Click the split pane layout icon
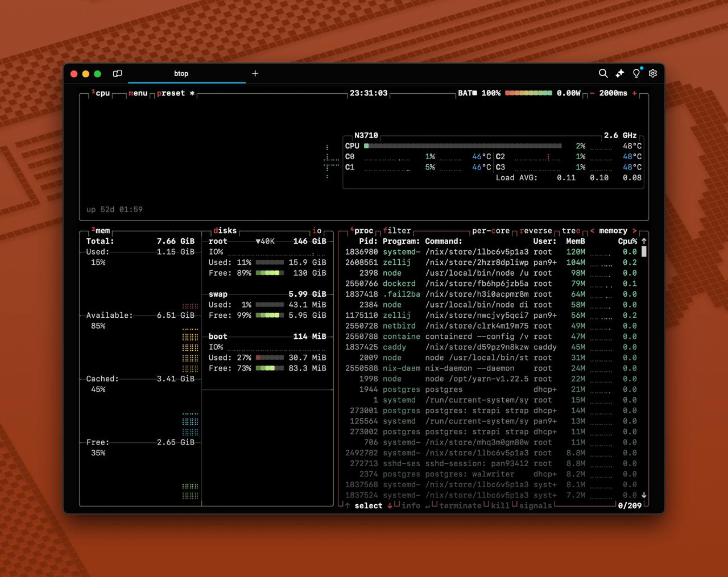 [x=118, y=73]
